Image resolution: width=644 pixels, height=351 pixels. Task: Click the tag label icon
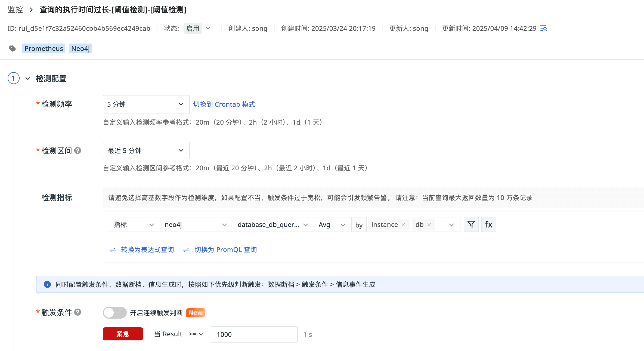(13, 48)
